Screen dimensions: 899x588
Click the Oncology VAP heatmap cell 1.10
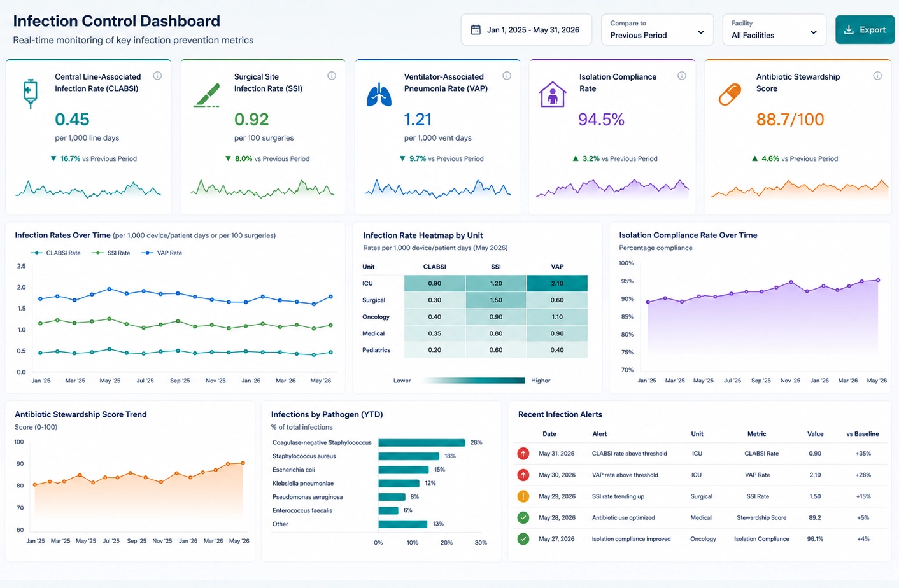coord(557,316)
